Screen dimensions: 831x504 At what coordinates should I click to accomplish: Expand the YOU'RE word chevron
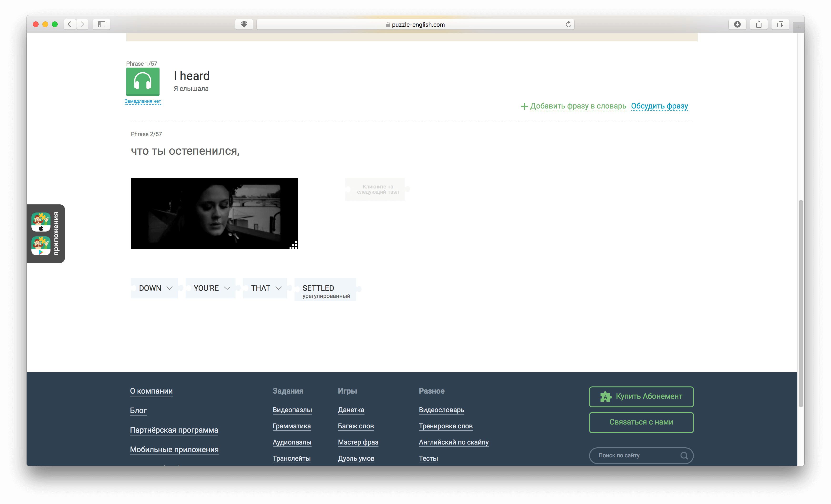tap(227, 288)
